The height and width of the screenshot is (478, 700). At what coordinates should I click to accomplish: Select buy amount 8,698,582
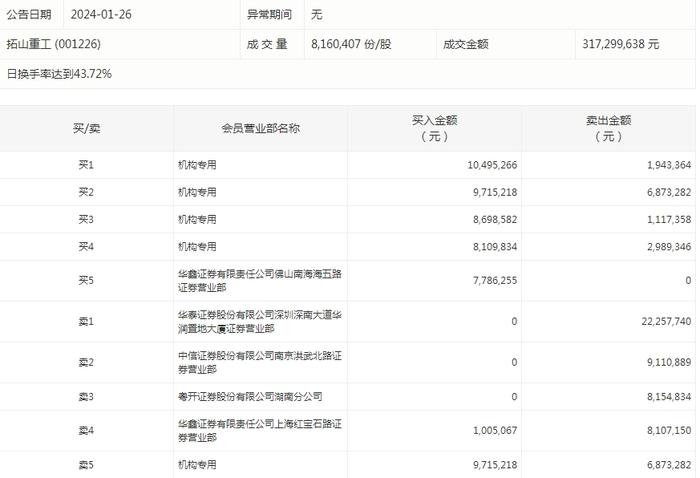point(495,219)
